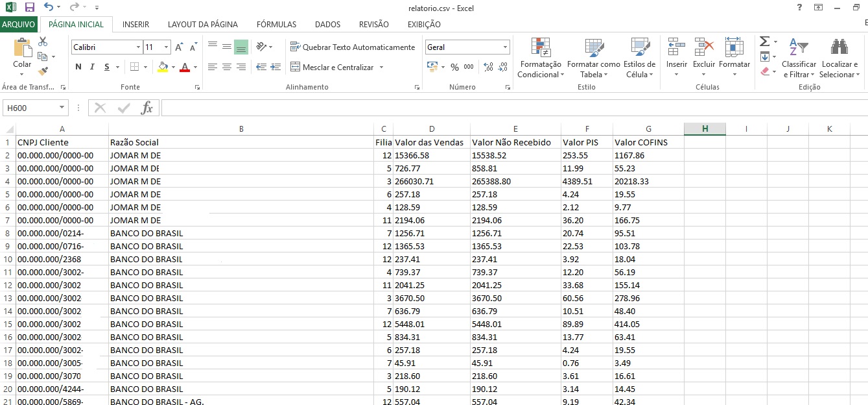Open Formatação Condicional options
Screen dimensions: 868x405
tap(541, 58)
